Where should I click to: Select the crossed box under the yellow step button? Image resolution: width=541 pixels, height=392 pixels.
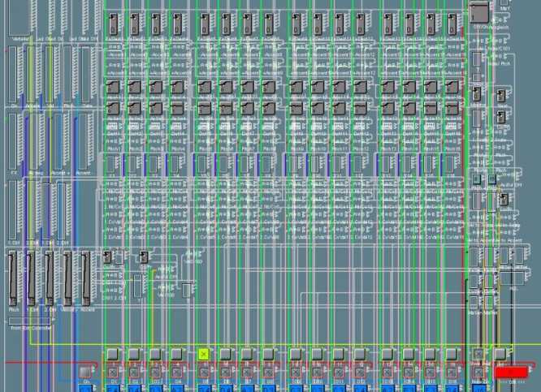click(x=204, y=373)
